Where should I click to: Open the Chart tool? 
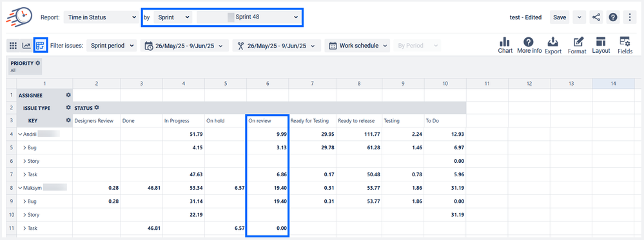pyautogui.click(x=505, y=45)
